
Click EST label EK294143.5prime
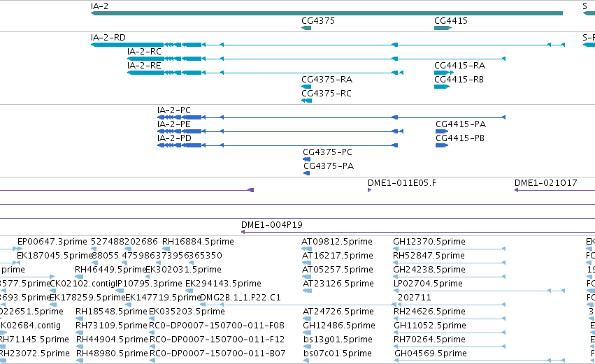(x=223, y=284)
